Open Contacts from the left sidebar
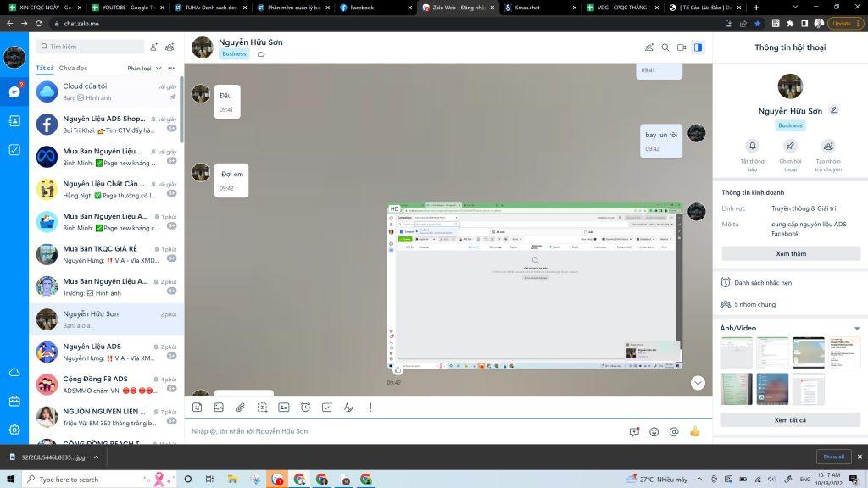 (x=14, y=120)
